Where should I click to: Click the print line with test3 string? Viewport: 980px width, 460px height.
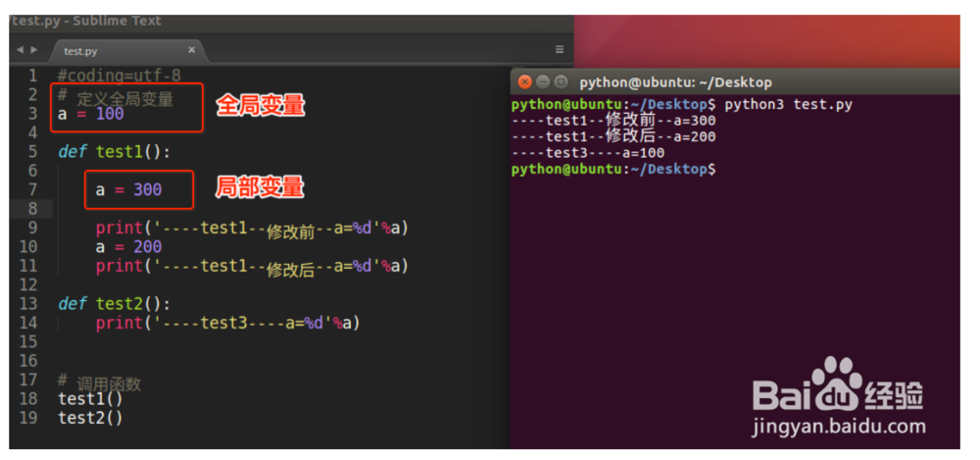[x=228, y=323]
